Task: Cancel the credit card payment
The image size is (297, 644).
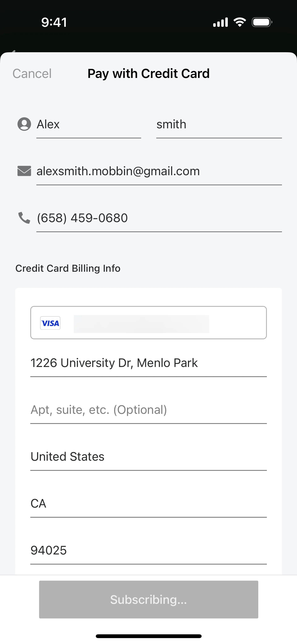Action: click(32, 73)
